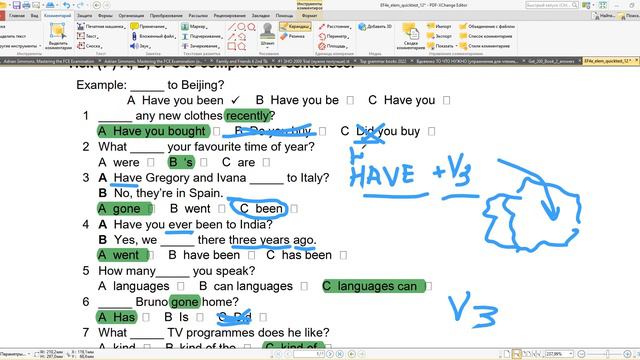This screenshot has width=640, height=360.
Task: Tick checkbox for 'B Have you be'
Action: click(350, 100)
